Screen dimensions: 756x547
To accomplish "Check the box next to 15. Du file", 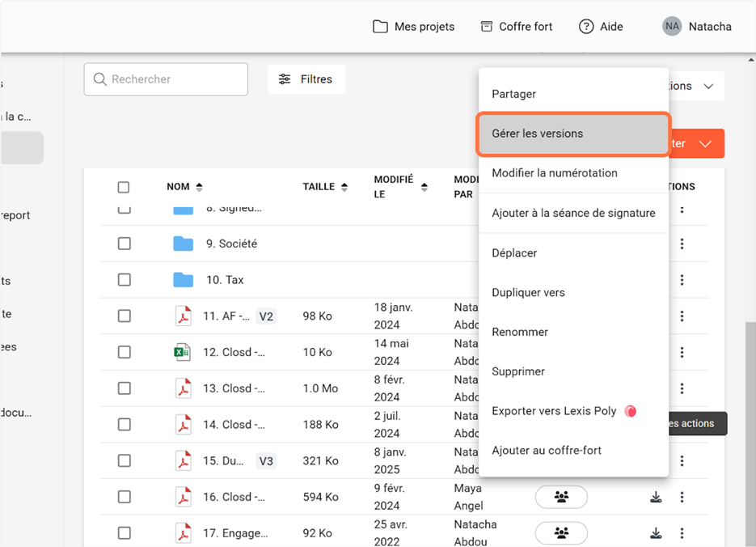I will [124, 460].
